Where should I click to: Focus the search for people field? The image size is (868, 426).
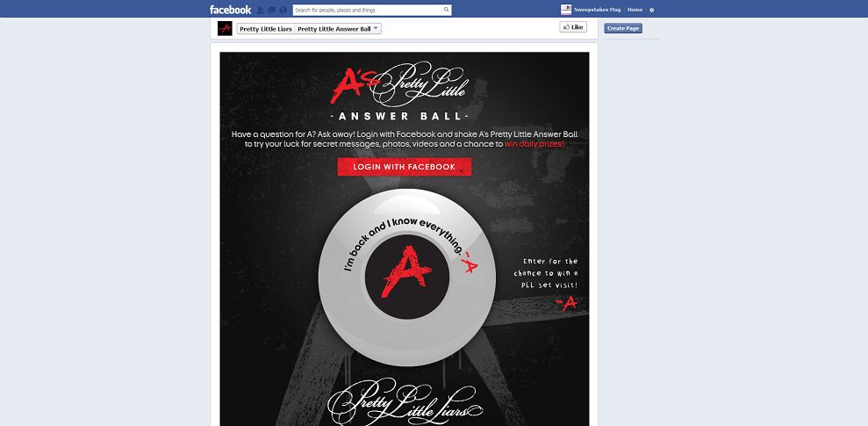click(x=368, y=10)
